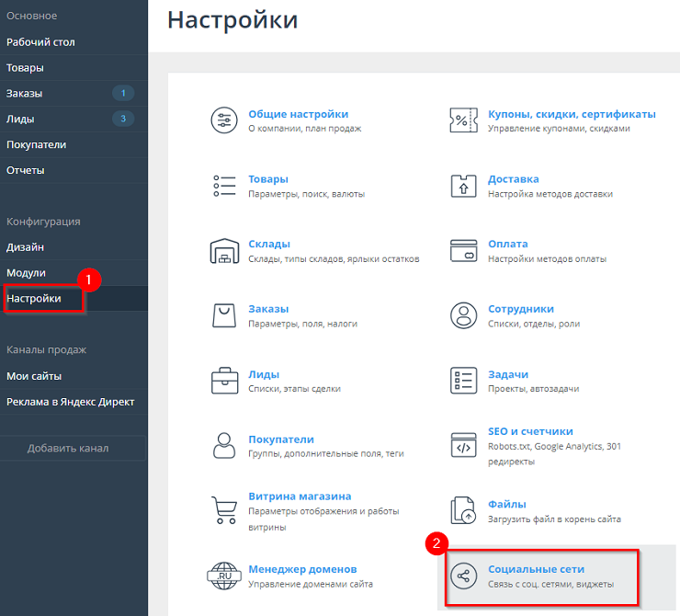Click the Доставка delivery box icon

(x=463, y=186)
